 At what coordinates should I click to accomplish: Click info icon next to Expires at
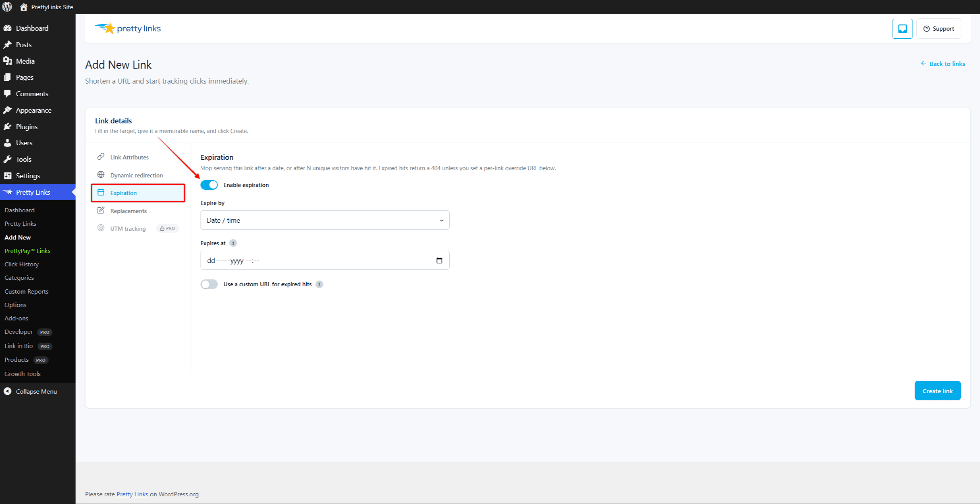[x=233, y=243]
